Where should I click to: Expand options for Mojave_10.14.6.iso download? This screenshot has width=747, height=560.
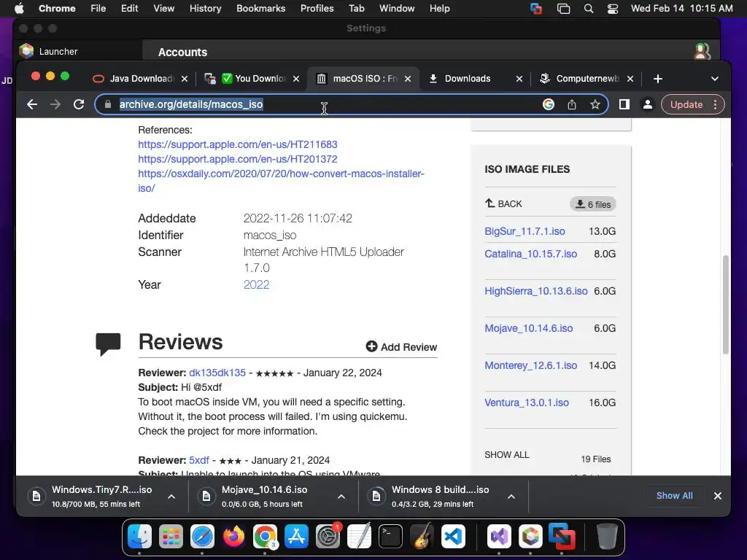pyautogui.click(x=341, y=496)
